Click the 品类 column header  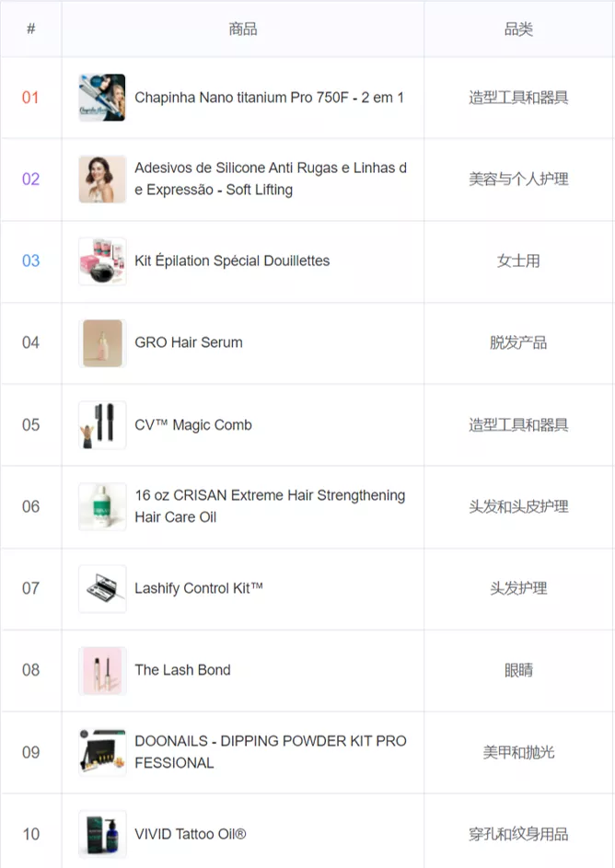tap(518, 29)
